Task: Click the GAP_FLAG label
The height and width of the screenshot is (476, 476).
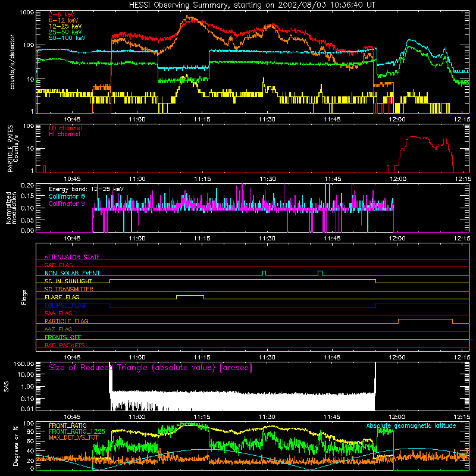Action: [58, 265]
